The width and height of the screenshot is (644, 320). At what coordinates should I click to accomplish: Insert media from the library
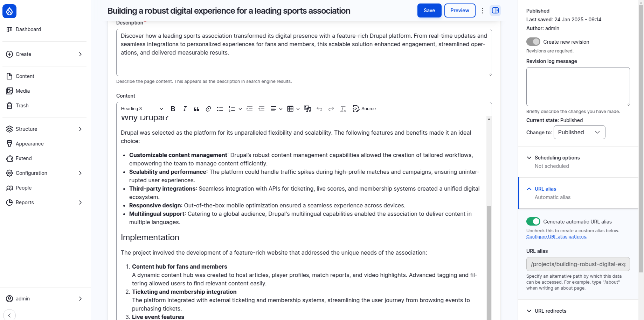coord(307,109)
